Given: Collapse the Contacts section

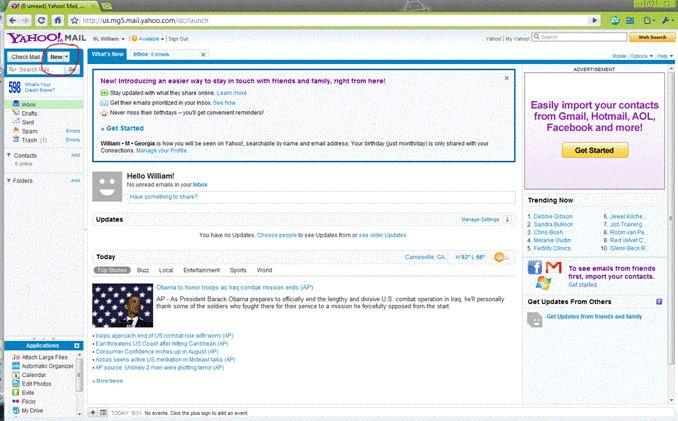Looking at the screenshot, I should pyautogui.click(x=9, y=155).
